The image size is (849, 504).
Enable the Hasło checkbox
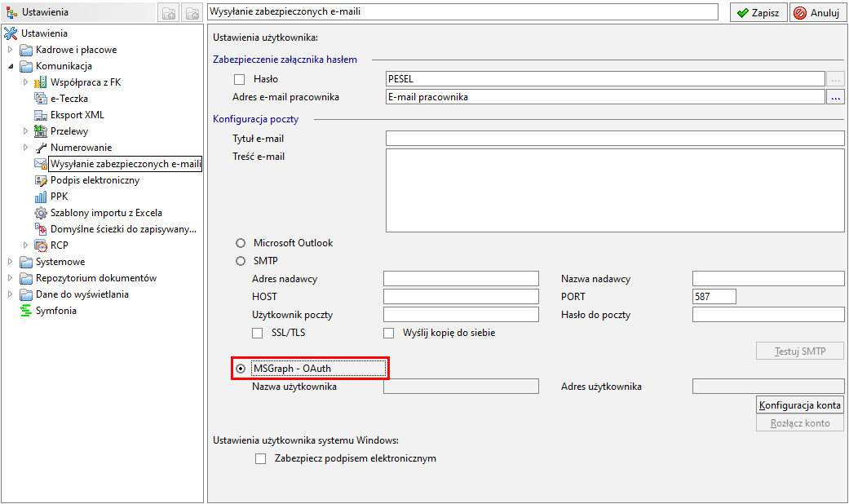pos(239,80)
